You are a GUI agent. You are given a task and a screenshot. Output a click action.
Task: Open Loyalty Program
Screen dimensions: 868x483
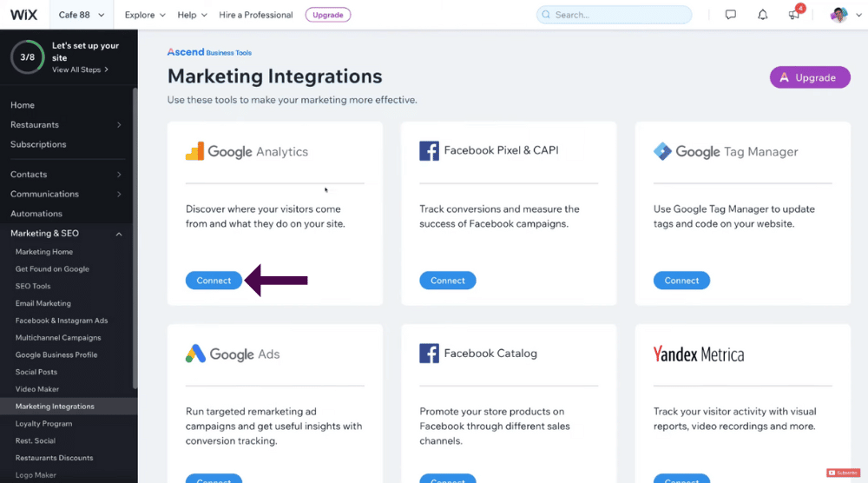pos(43,423)
